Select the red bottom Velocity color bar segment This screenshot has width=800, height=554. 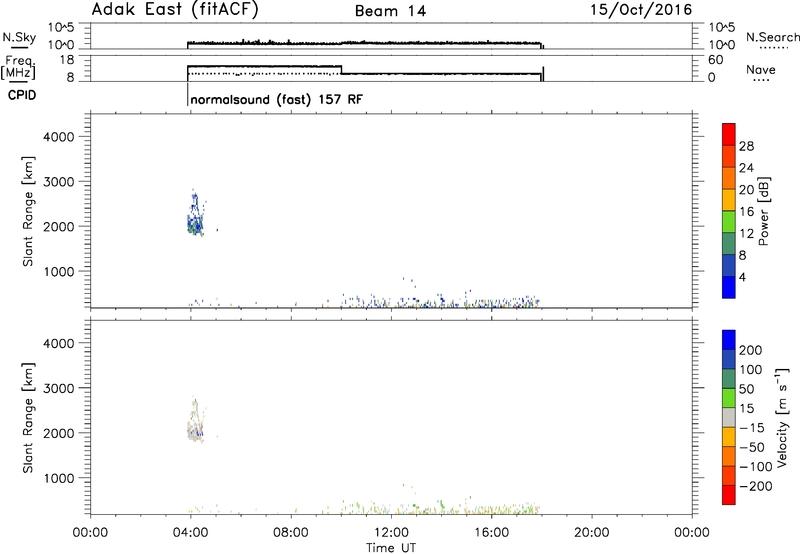729,495
